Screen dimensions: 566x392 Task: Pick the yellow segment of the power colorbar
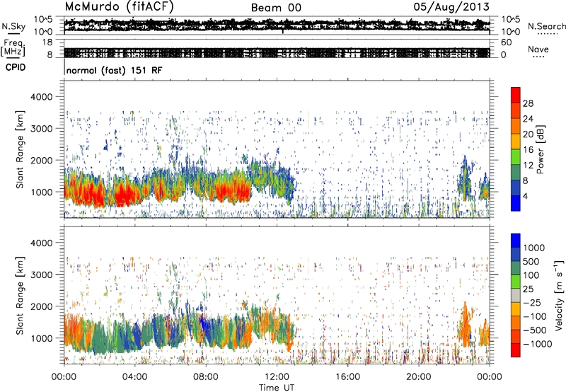(x=516, y=141)
